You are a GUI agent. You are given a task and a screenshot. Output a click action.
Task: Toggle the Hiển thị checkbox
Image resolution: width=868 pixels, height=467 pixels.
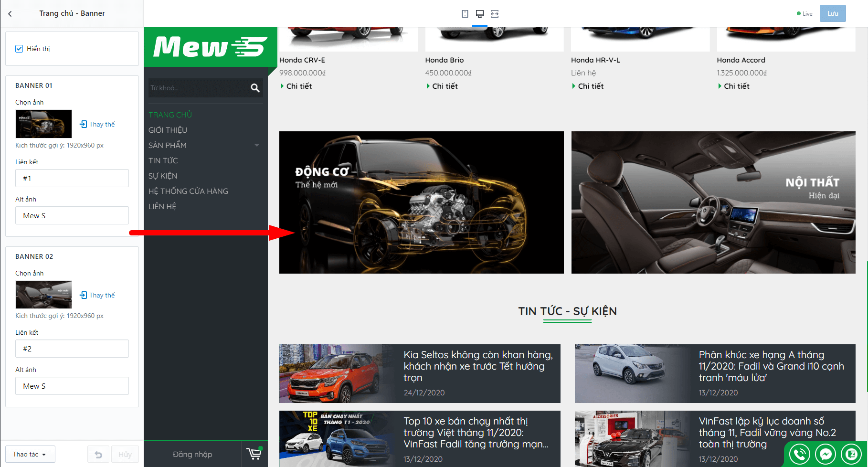pos(19,49)
